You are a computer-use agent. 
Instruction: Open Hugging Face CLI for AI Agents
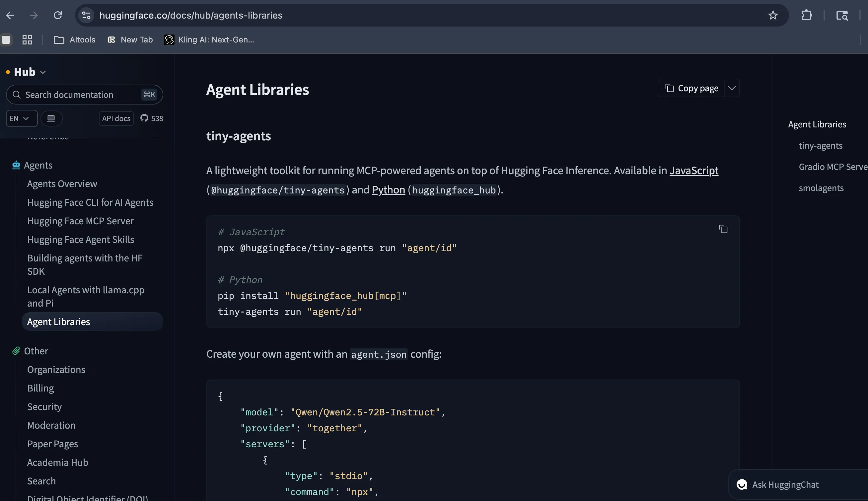pyautogui.click(x=90, y=202)
